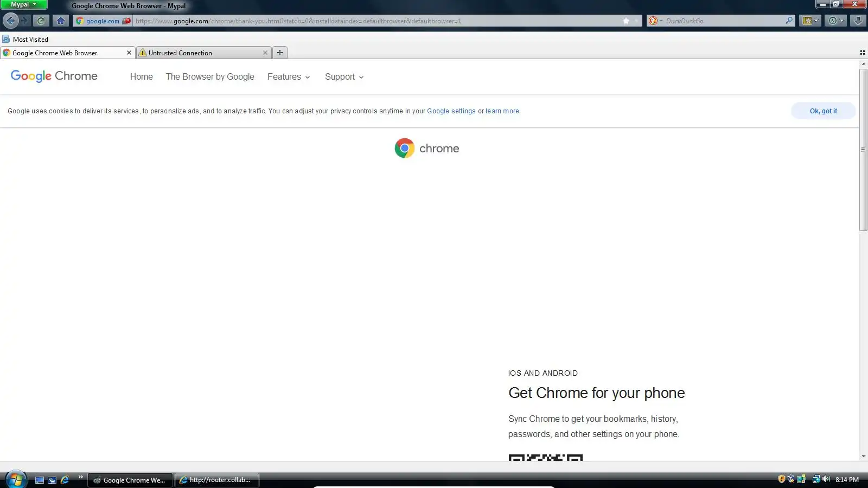Close the Untrusted Connection tab
The image size is (868, 488).
[x=265, y=53]
